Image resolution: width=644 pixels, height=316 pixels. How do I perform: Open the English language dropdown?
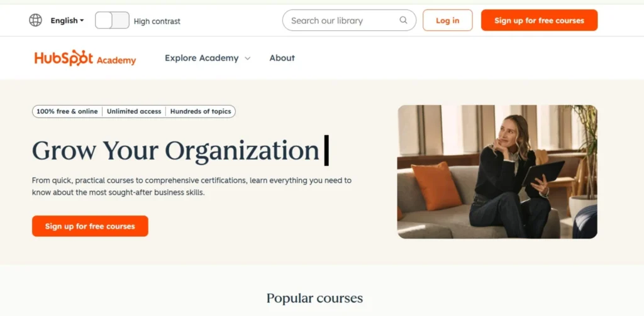(67, 21)
